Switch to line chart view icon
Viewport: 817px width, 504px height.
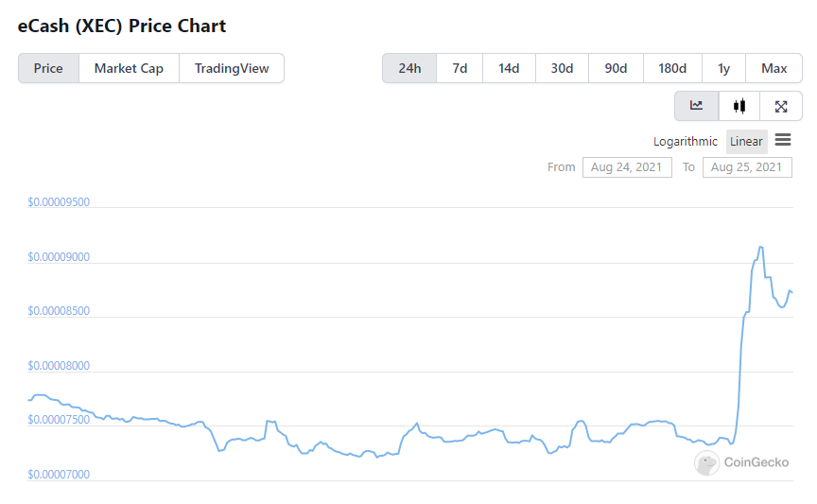[x=697, y=106]
